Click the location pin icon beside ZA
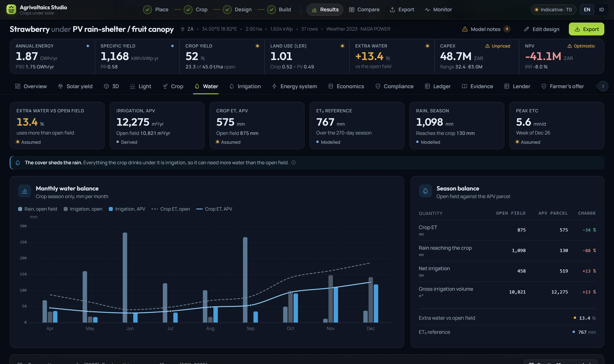 tap(183, 29)
